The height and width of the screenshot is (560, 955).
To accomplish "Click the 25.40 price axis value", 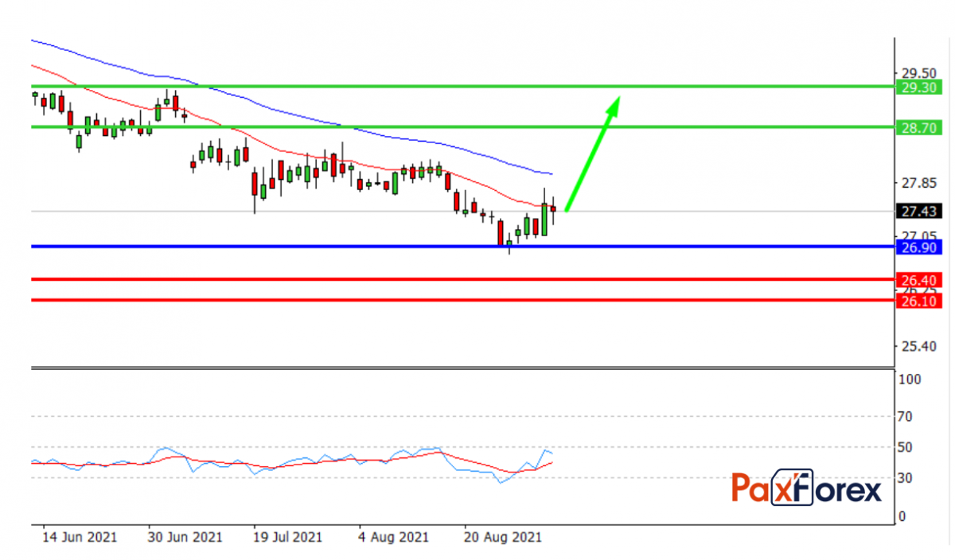I will click(916, 346).
